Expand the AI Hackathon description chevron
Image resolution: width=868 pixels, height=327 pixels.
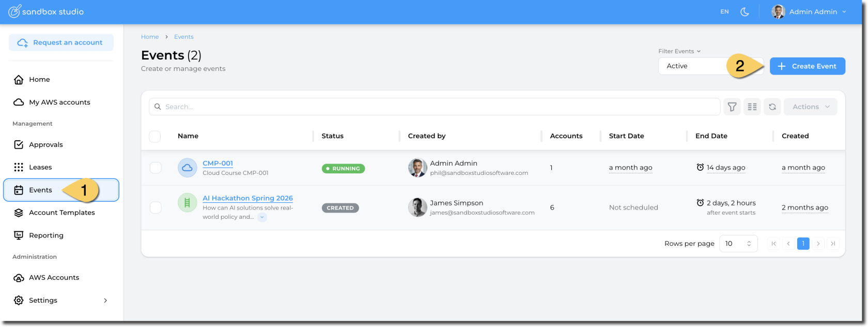pyautogui.click(x=262, y=217)
